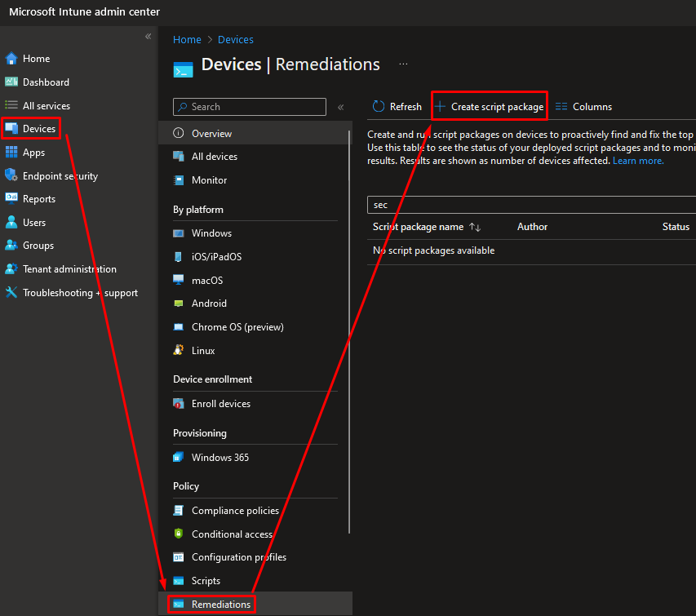Screen dimensions: 696x616
Task: Click the Dashboard chart icon
Action: click(x=11, y=82)
